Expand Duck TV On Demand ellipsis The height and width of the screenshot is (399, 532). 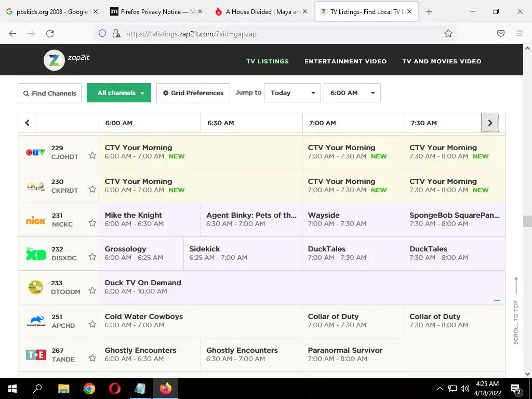point(497,300)
